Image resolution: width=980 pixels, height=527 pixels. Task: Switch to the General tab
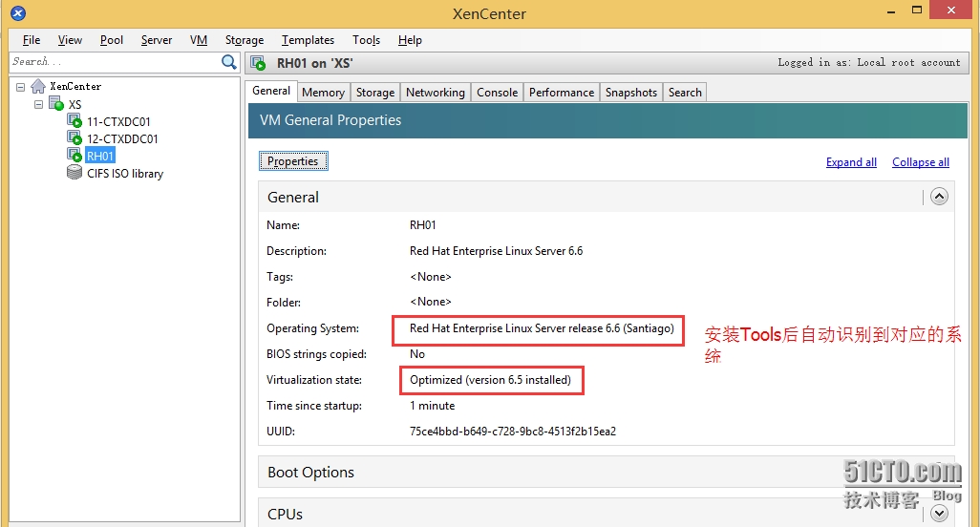(x=271, y=91)
